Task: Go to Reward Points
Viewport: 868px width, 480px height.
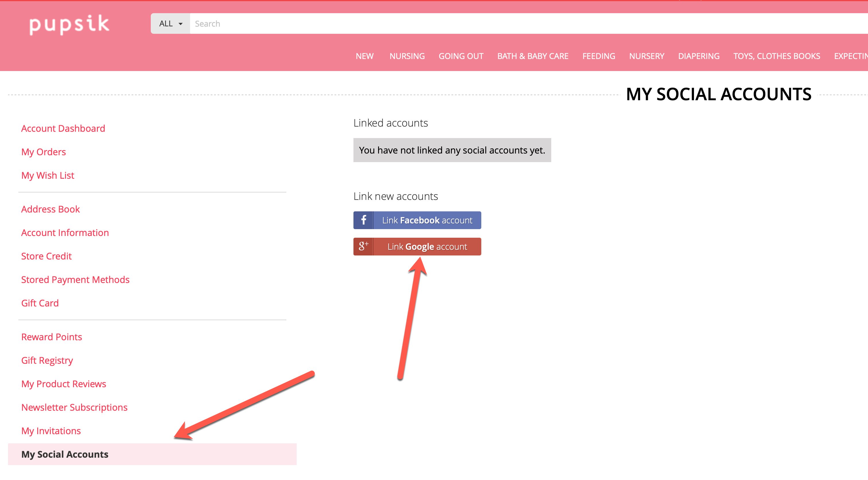Action: 52,337
